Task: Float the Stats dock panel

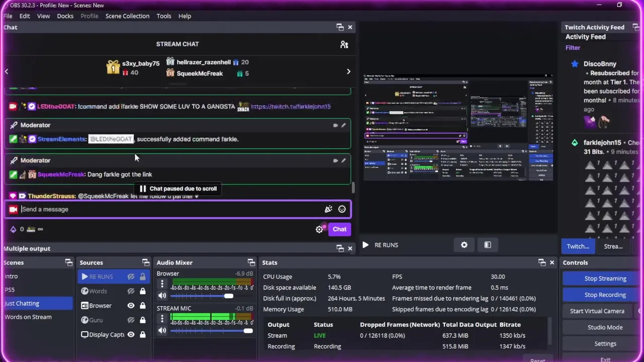Action: coord(542,262)
